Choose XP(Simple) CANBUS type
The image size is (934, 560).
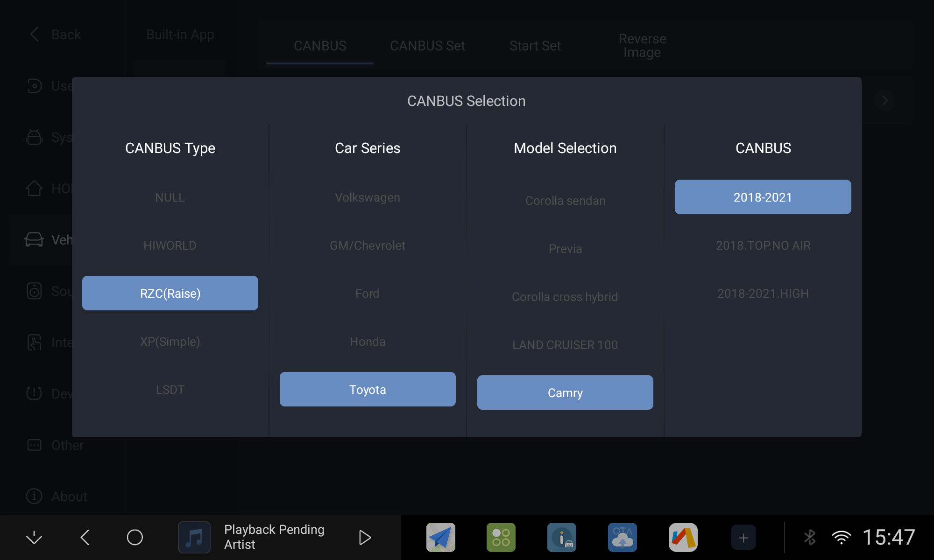coord(170,342)
